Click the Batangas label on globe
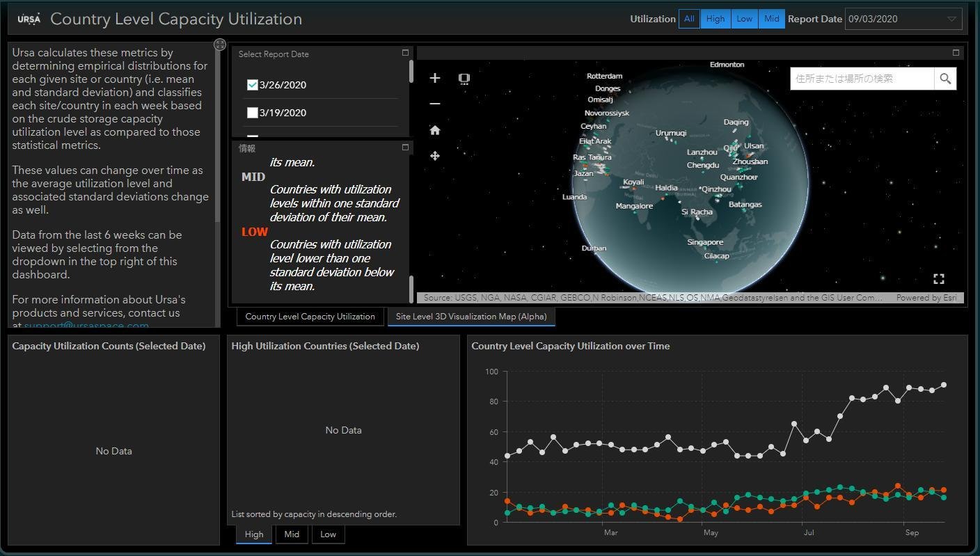980x556 pixels. [x=745, y=205]
